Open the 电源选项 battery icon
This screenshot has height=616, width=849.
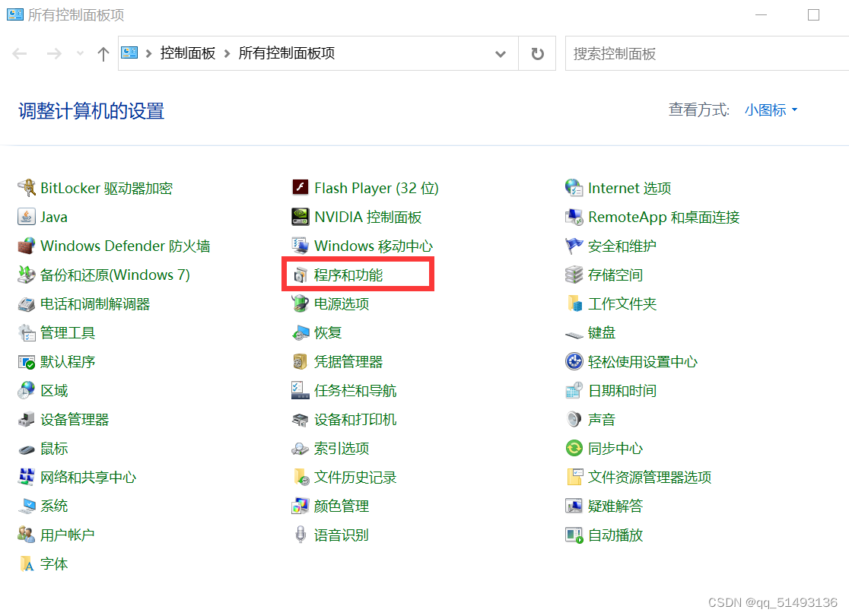(300, 303)
